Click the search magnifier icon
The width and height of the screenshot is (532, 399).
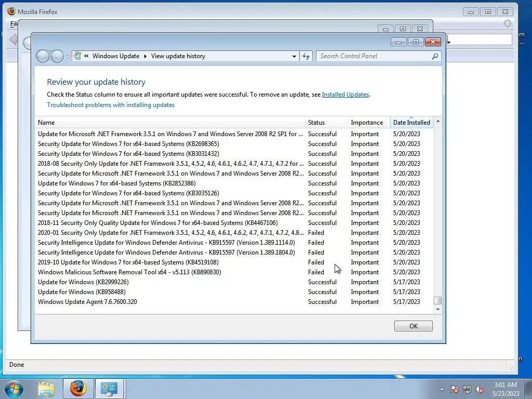(435, 56)
